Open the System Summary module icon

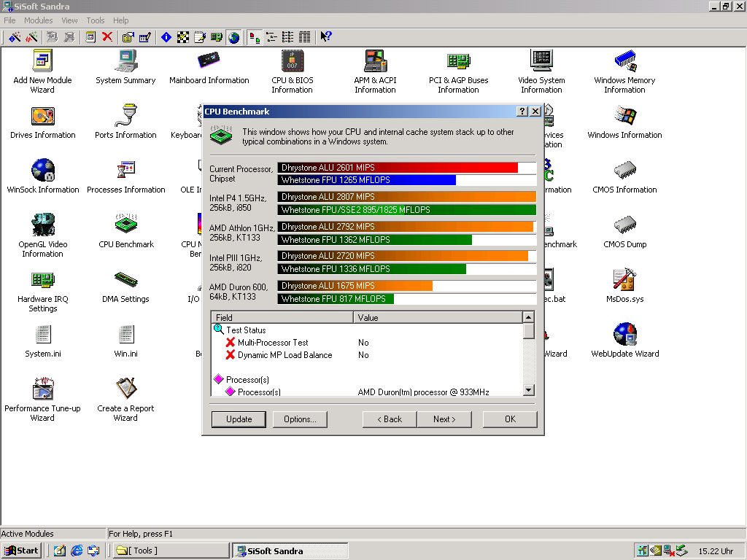pyautogui.click(x=125, y=62)
